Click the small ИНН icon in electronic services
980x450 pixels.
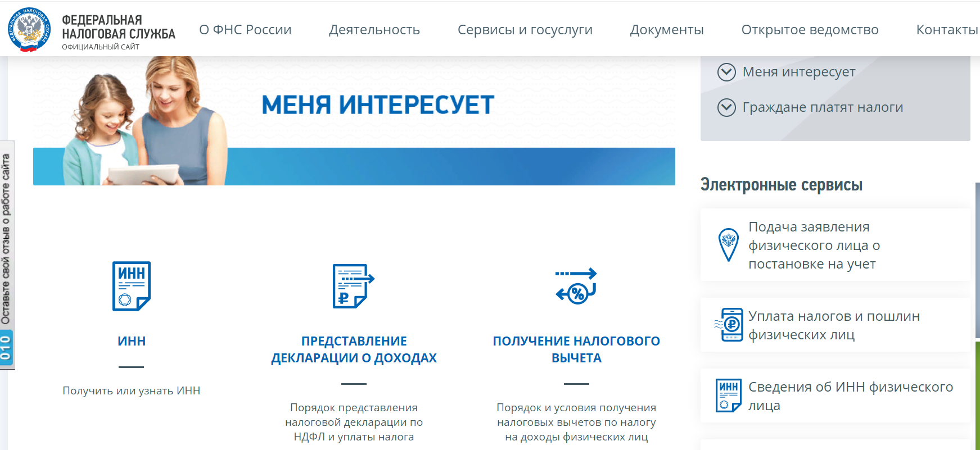coord(729,396)
